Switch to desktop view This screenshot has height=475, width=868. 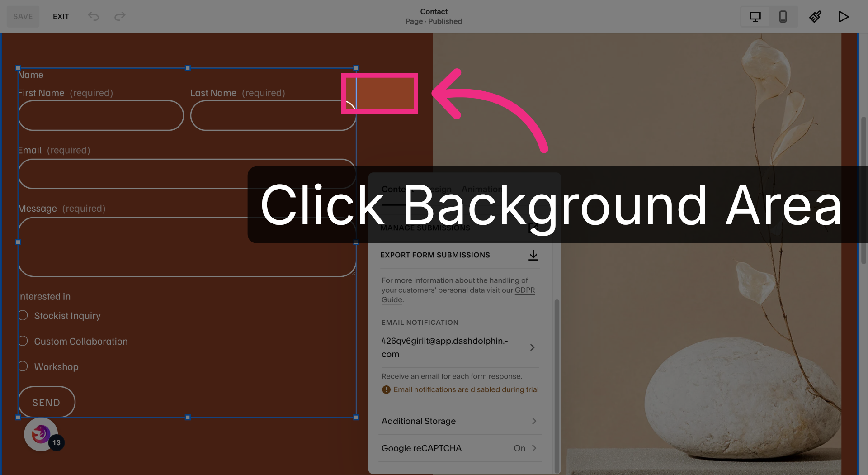[x=755, y=17]
